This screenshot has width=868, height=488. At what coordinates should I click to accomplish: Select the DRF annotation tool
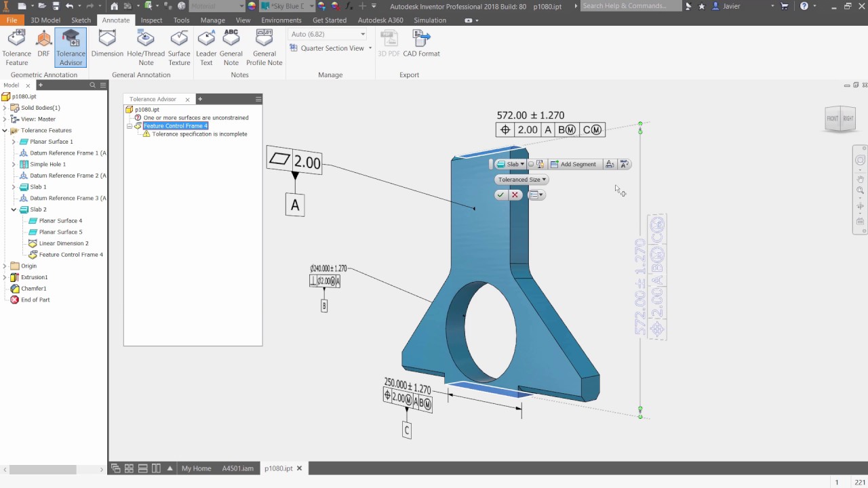[43, 44]
